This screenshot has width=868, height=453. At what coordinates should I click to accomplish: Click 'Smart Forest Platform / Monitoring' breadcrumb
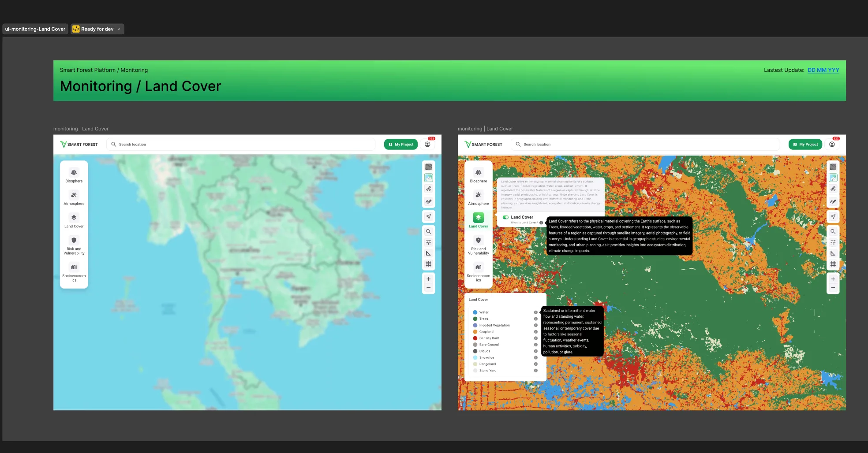(104, 70)
